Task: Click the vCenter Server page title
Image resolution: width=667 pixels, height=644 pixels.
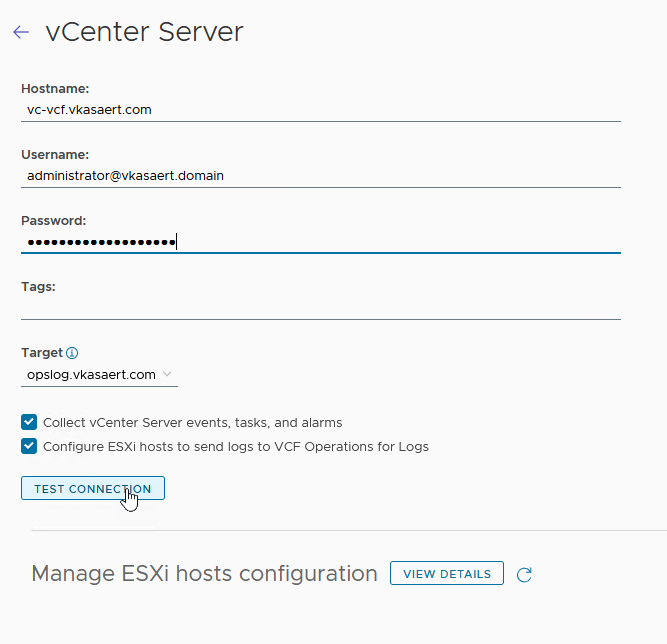Action: (x=144, y=32)
